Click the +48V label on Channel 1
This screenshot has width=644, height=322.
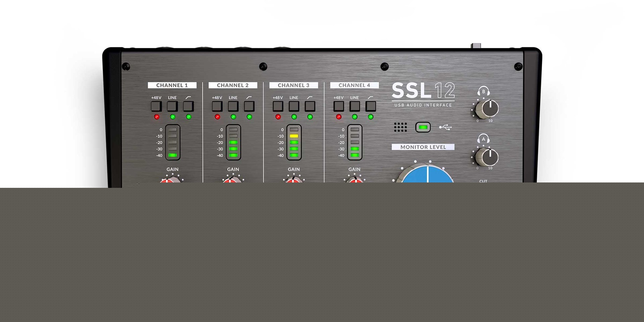(156, 98)
